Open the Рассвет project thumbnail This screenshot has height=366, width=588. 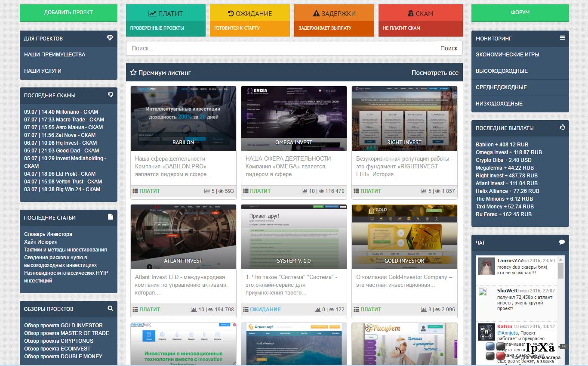(x=404, y=344)
